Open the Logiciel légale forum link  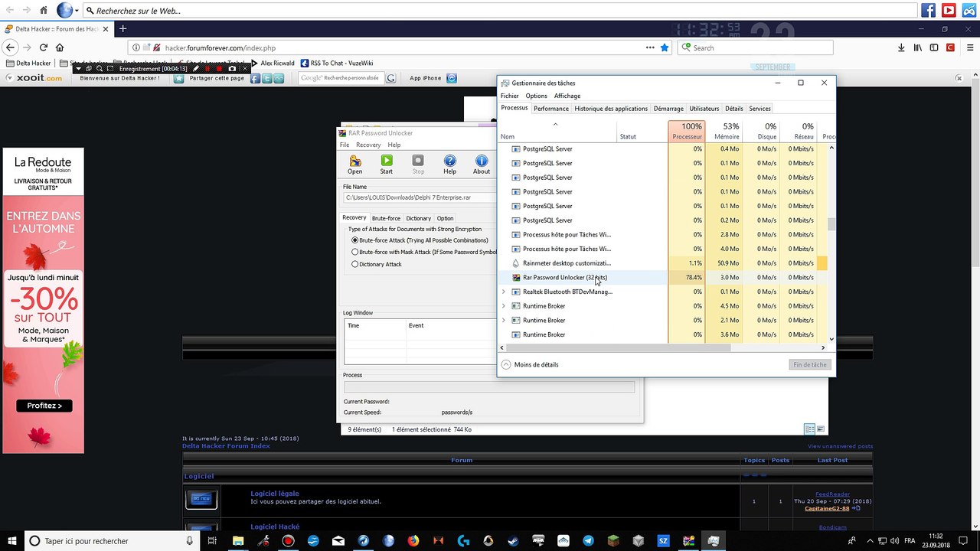coord(275,494)
